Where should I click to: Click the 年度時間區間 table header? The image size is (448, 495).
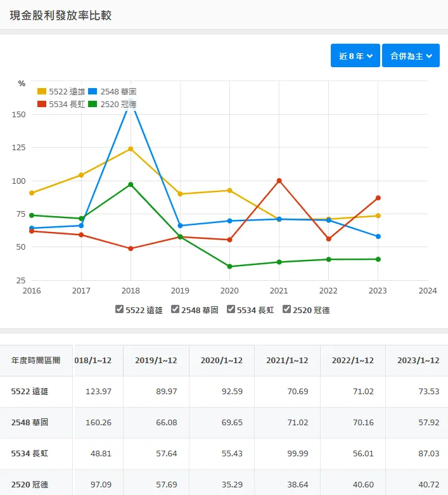(x=35, y=361)
